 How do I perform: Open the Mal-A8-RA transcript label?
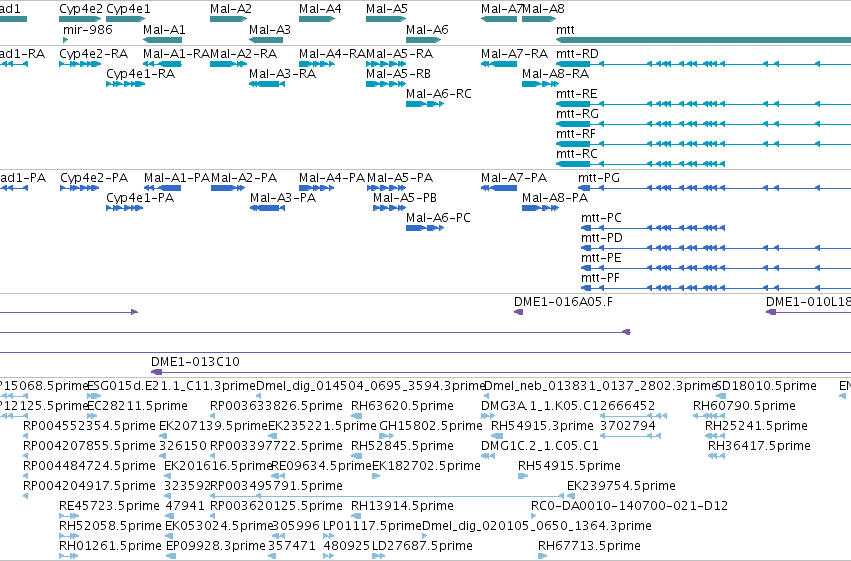click(x=555, y=74)
